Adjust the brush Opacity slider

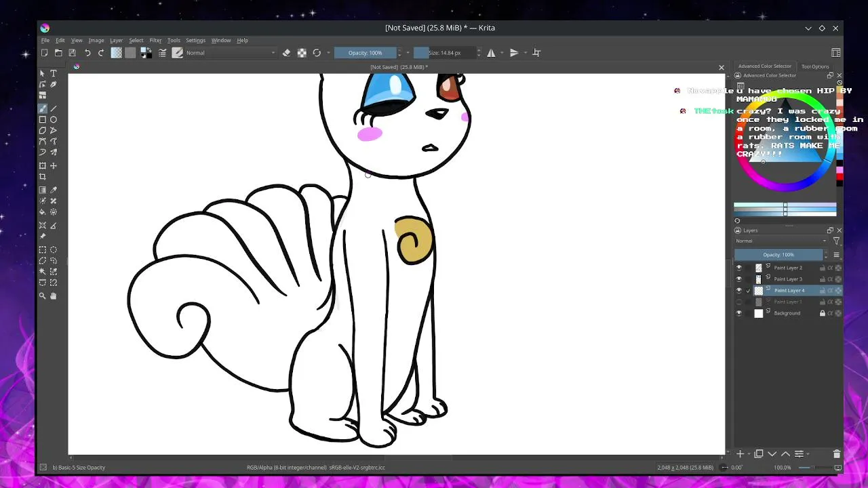[x=366, y=53]
